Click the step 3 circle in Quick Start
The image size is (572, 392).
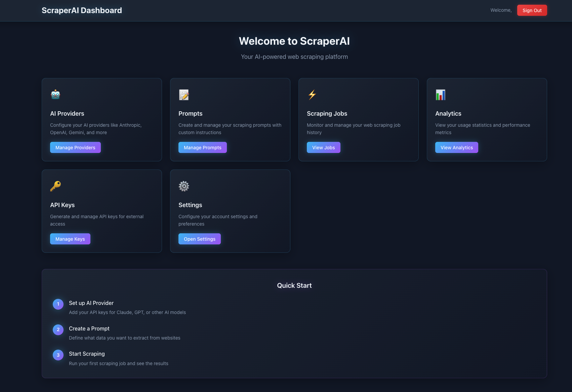click(58, 355)
